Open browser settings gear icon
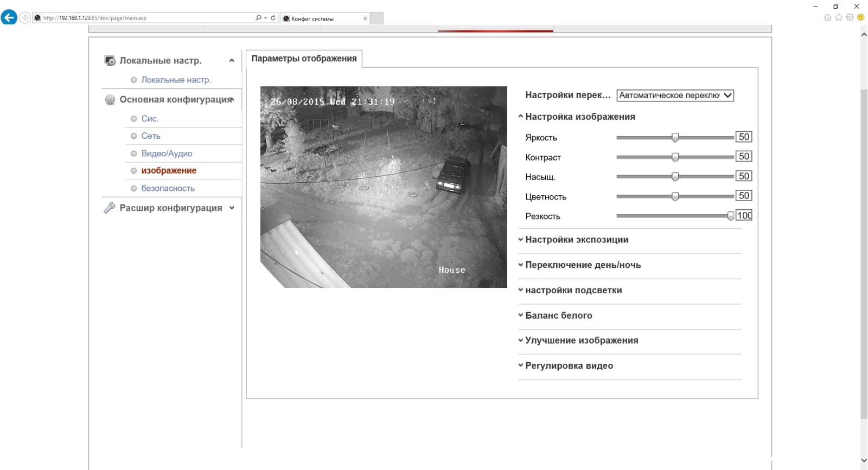Screen dimensions: 868x470 pos(850,17)
